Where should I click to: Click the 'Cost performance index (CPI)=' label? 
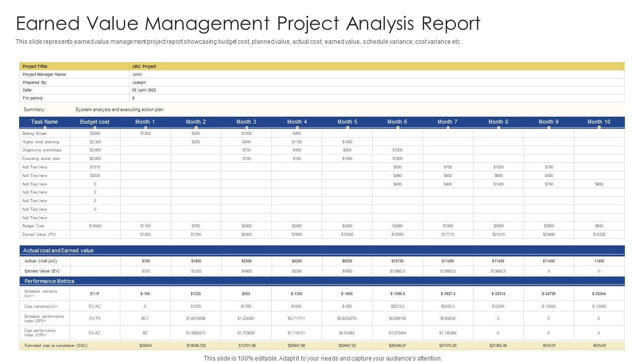tap(40, 332)
